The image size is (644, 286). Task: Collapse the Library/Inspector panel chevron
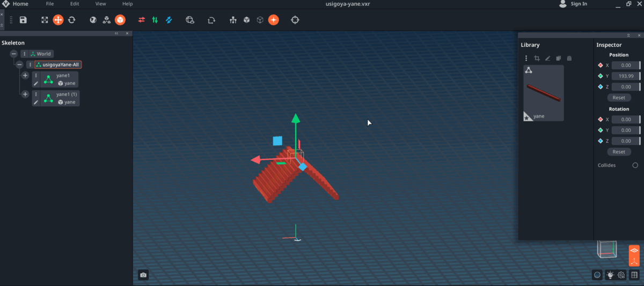(627, 35)
